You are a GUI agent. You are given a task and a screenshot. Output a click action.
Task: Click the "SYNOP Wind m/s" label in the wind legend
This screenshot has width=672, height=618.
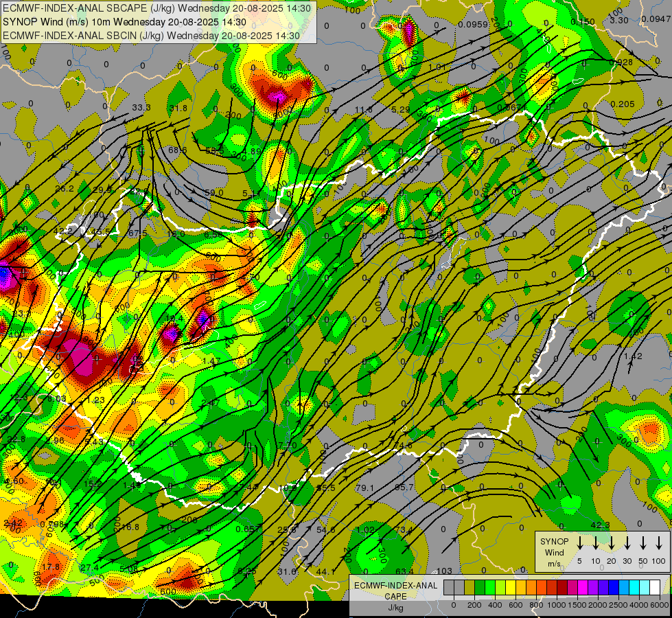(554, 552)
